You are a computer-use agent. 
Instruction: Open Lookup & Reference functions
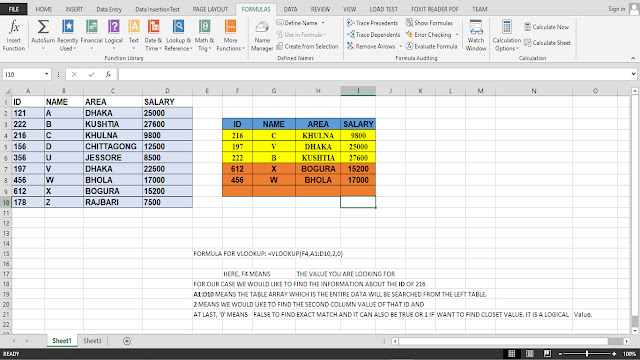(178, 36)
